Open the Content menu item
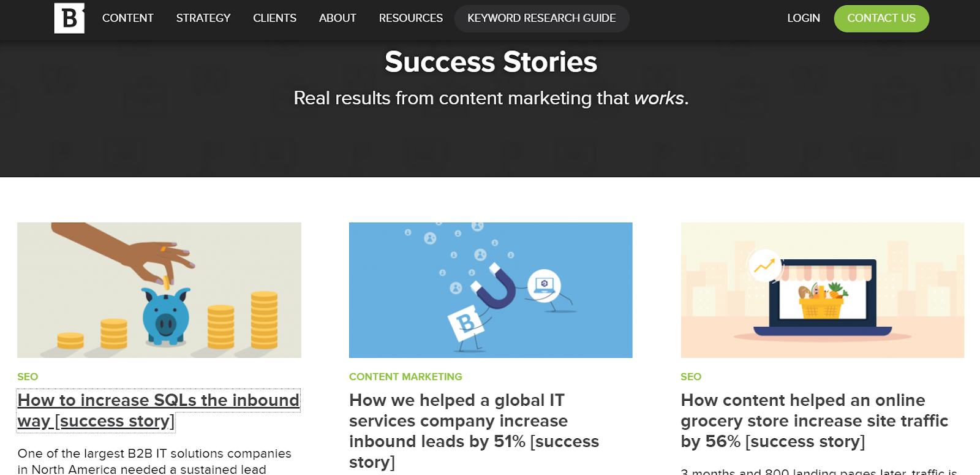 pos(127,18)
